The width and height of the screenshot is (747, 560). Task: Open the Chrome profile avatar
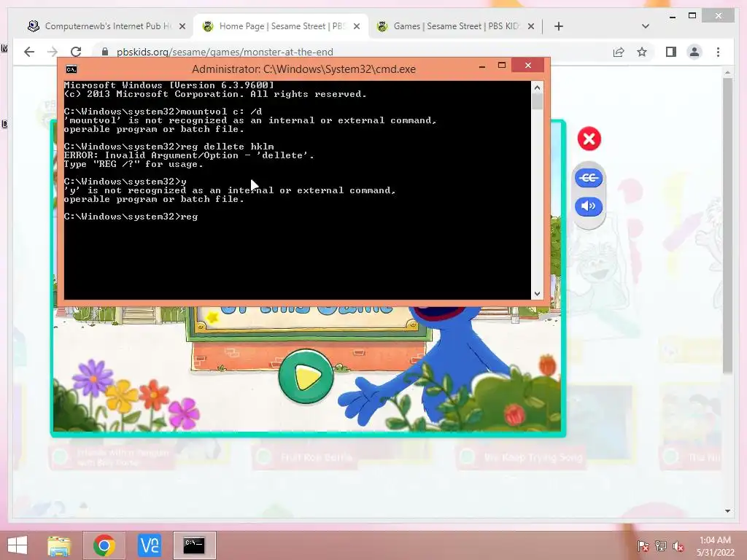[x=694, y=52]
